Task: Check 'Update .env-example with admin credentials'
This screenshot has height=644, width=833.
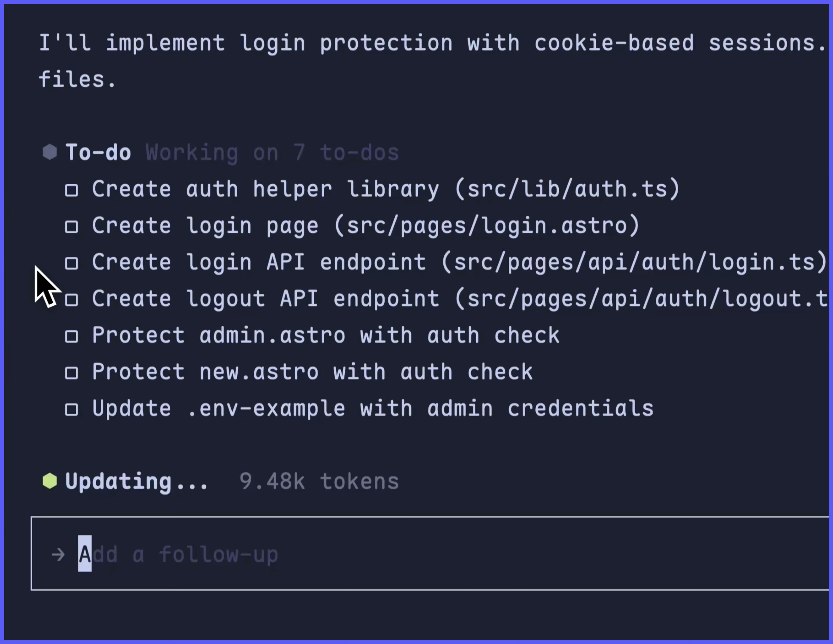Action: (71, 408)
